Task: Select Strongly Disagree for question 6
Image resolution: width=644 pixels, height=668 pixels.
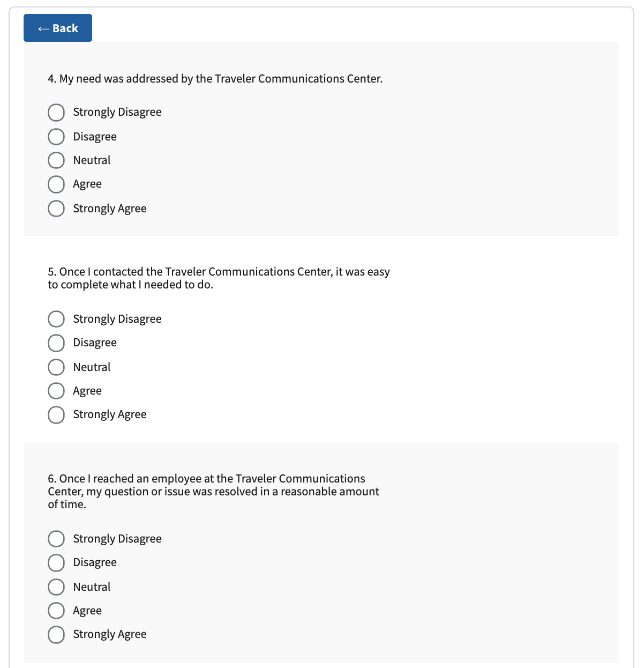Action: tap(56, 539)
